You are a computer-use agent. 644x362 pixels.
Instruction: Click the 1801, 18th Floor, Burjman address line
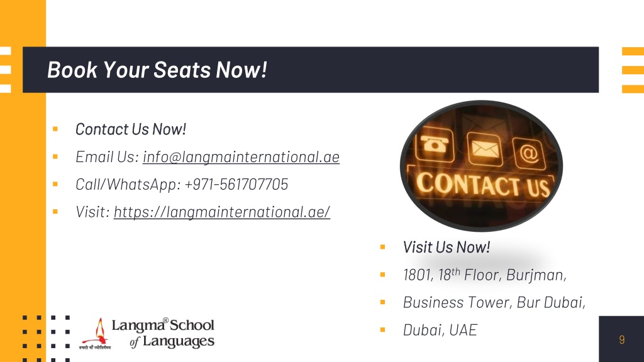point(485,275)
